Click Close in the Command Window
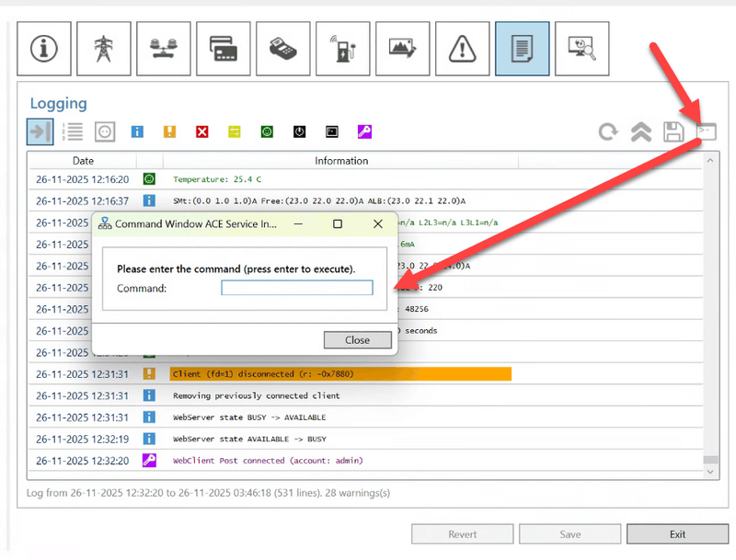Screen dimensions: 736x560 point(357,340)
